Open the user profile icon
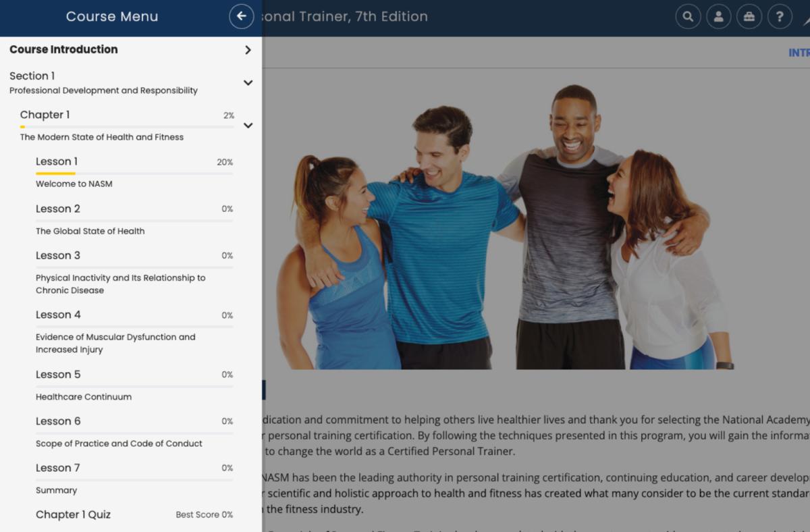Viewport: 810px width, 532px height. (718, 17)
